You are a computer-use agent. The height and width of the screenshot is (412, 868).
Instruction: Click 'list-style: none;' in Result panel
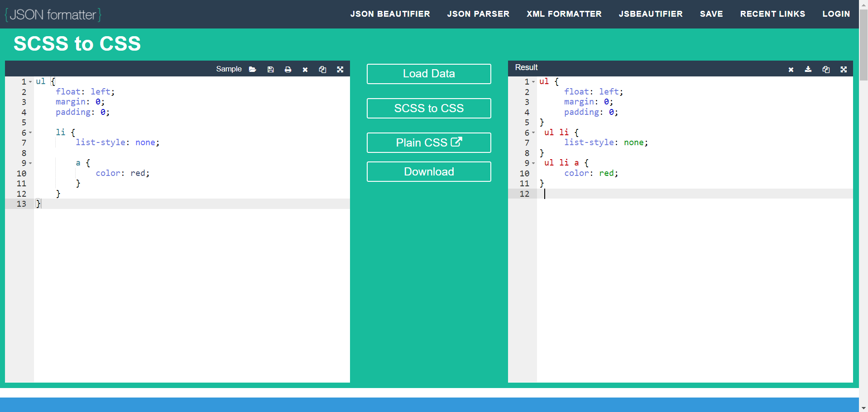tap(606, 142)
